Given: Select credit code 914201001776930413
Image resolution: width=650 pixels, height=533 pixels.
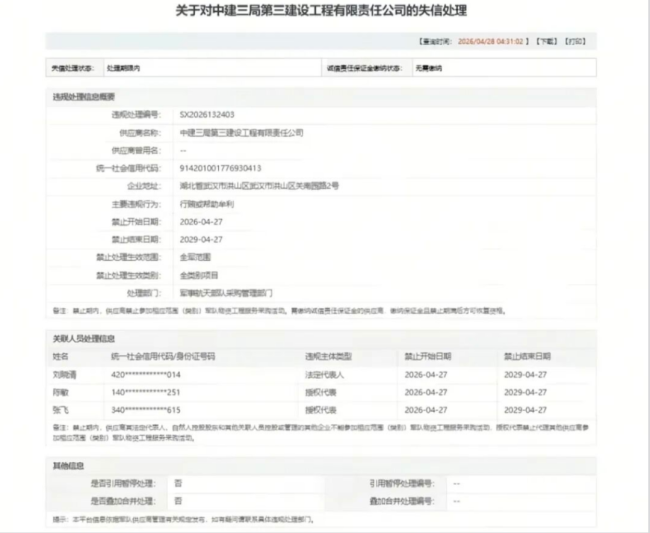Looking at the screenshot, I should (220, 168).
